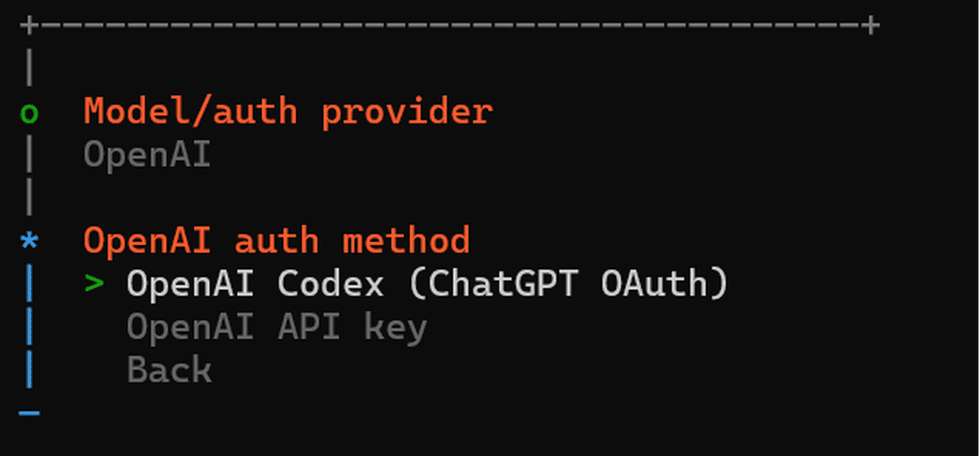Click the blue asterisk active-step marker
Screen dimensions: 980x456
[29, 242]
